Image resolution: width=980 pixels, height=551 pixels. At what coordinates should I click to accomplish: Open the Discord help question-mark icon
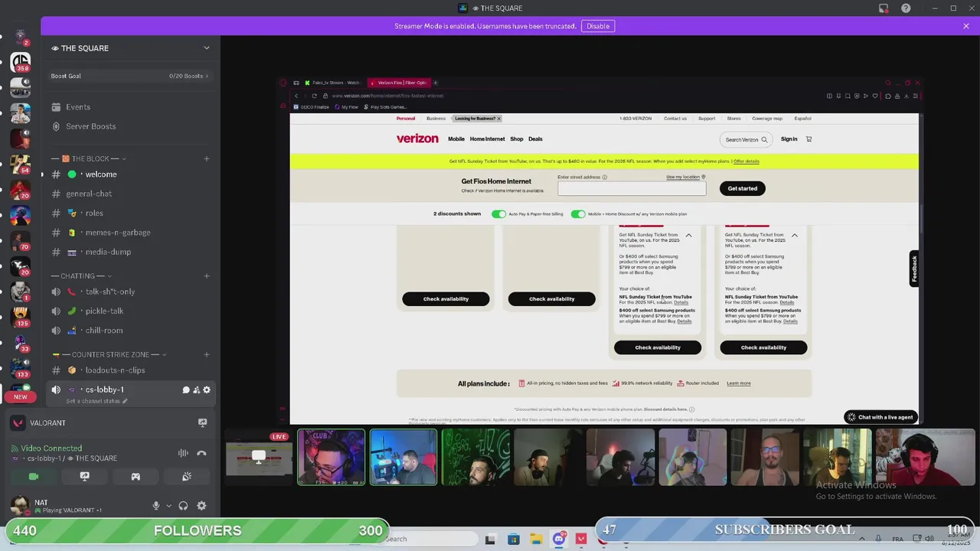(906, 8)
